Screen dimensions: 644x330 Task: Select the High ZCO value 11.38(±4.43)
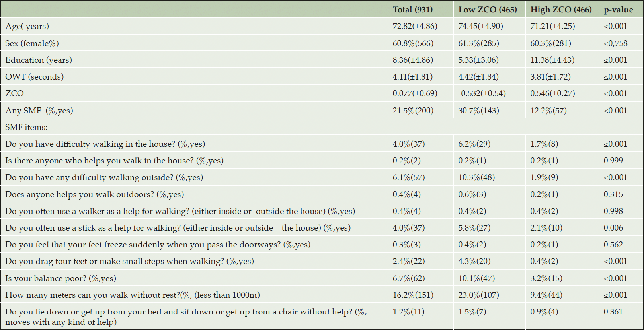pyautogui.click(x=552, y=60)
